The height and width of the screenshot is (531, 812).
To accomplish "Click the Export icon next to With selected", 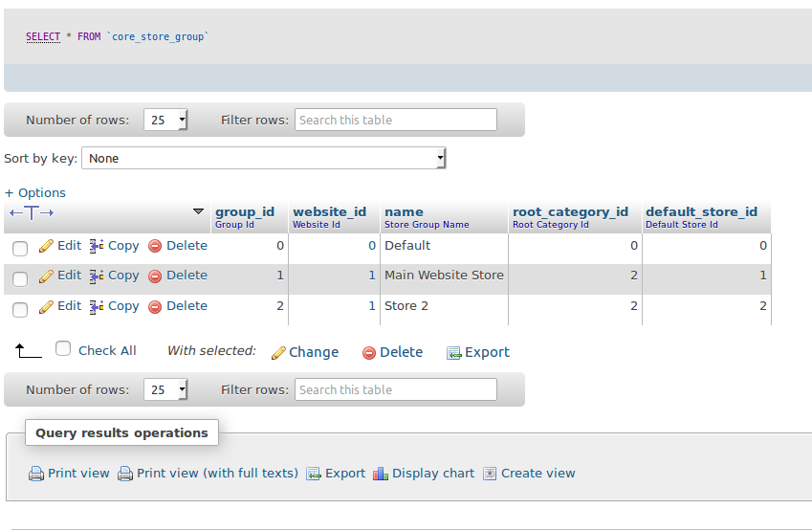I will (x=454, y=353).
